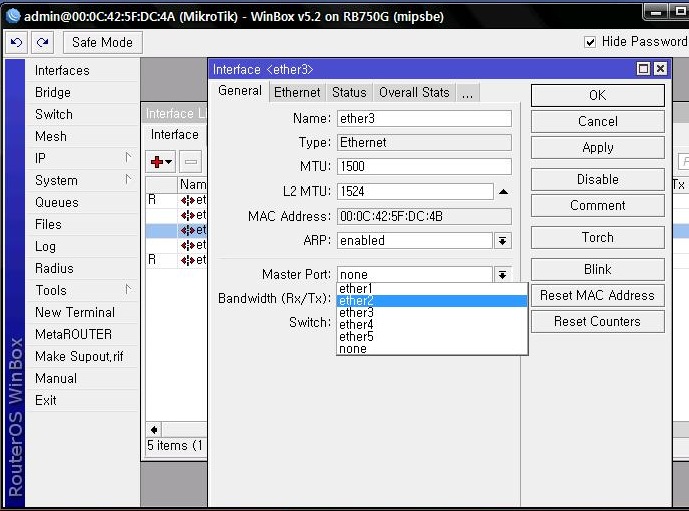Open the ARP dropdown arrow
Image resolution: width=689 pixels, height=511 pixels.
click(x=502, y=240)
